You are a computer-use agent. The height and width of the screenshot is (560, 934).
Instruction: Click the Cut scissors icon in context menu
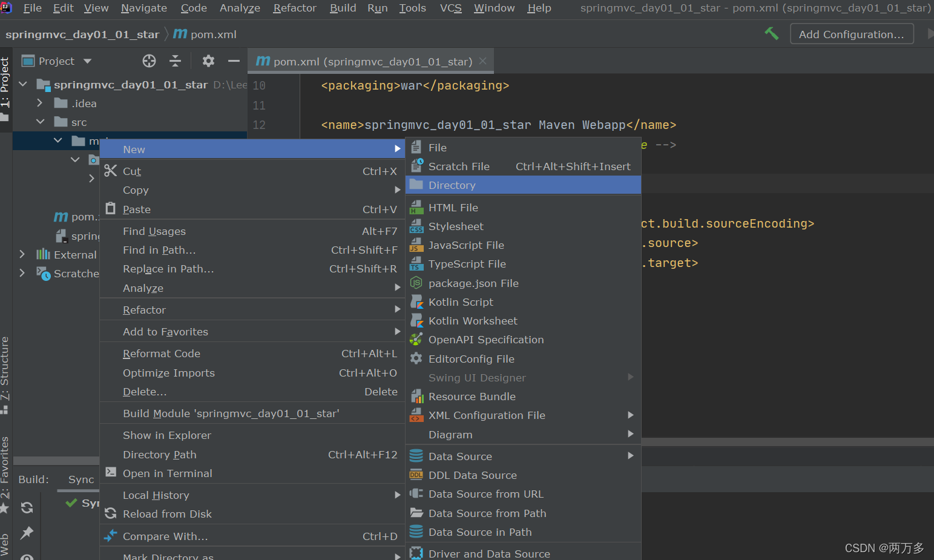110,171
